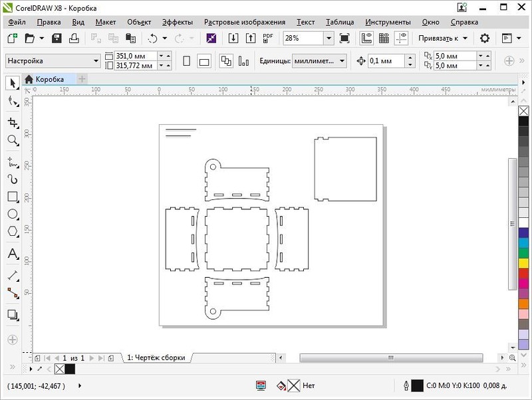The image size is (532, 400).
Task: Open the Файл menu
Action: click(17, 22)
